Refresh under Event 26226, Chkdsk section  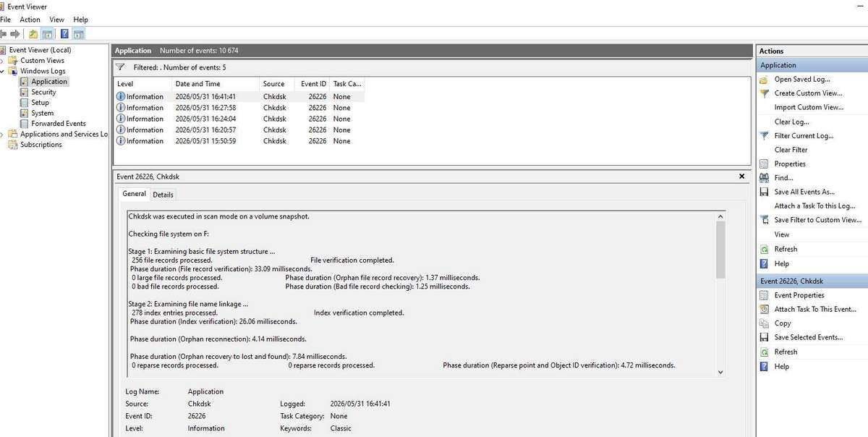click(786, 352)
